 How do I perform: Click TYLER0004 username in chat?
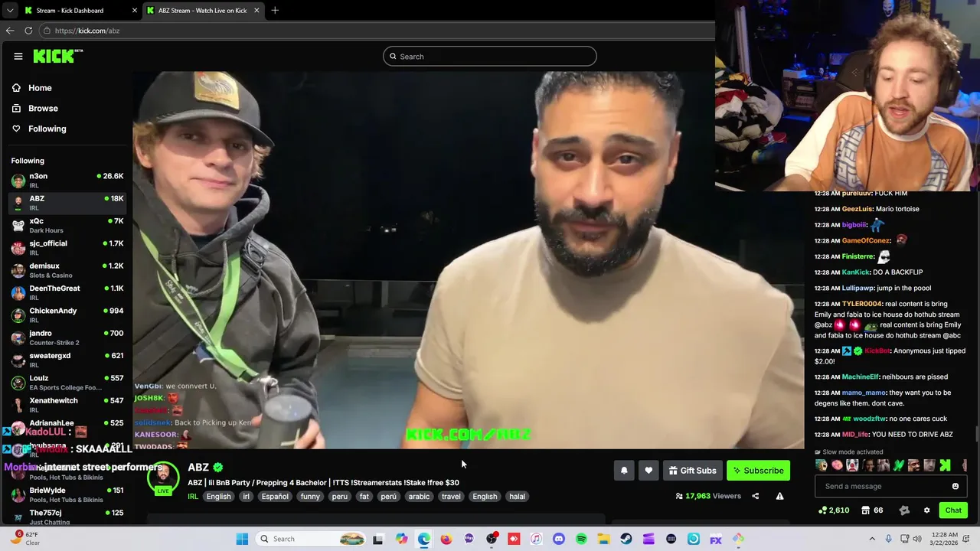[861, 304]
